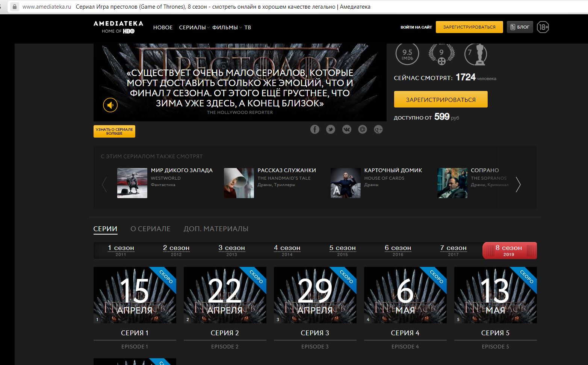This screenshot has width=588, height=365.
Task: Open episode thumbnail dated 22 АПРЕЛЯ
Action: [x=225, y=295]
